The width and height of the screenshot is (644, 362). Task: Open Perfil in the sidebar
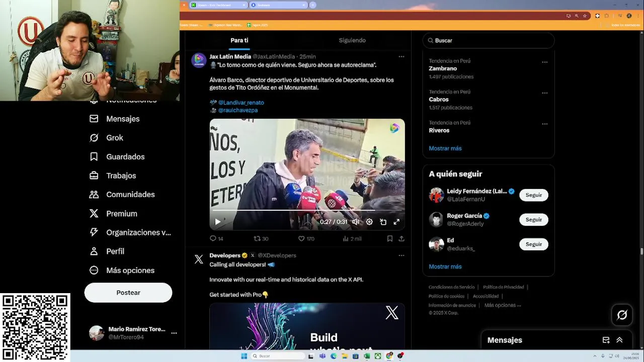(107, 251)
